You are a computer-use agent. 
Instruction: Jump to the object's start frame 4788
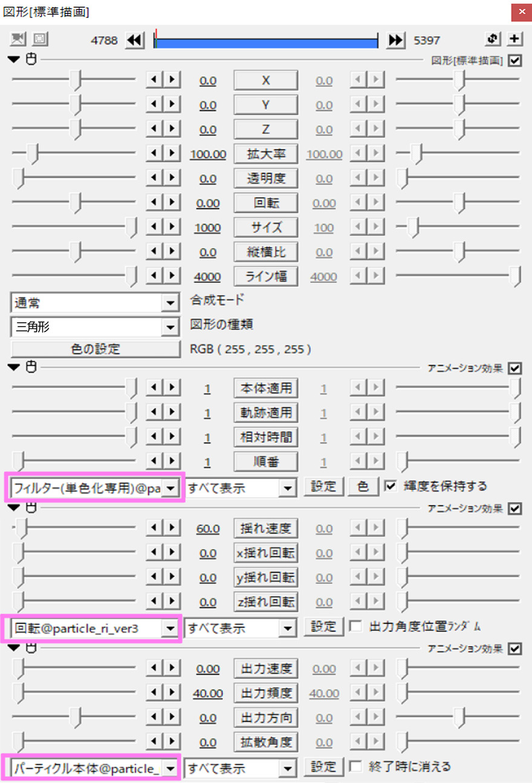pos(134,41)
